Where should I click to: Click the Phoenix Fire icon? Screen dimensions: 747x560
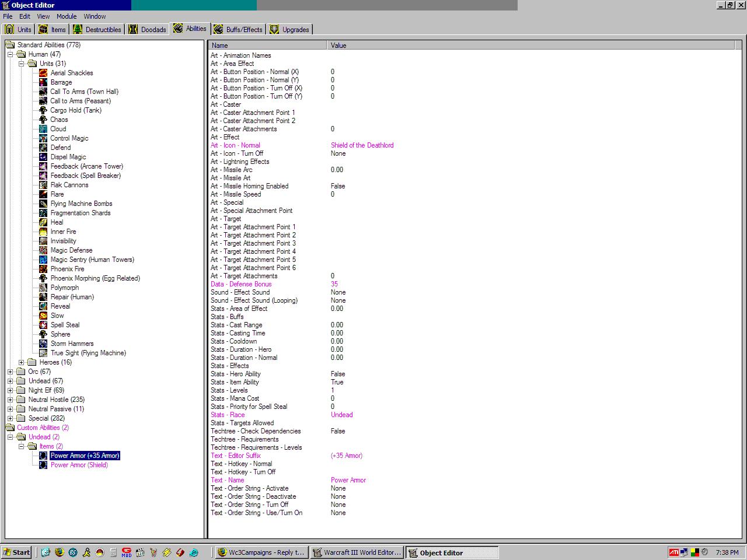pos(43,269)
